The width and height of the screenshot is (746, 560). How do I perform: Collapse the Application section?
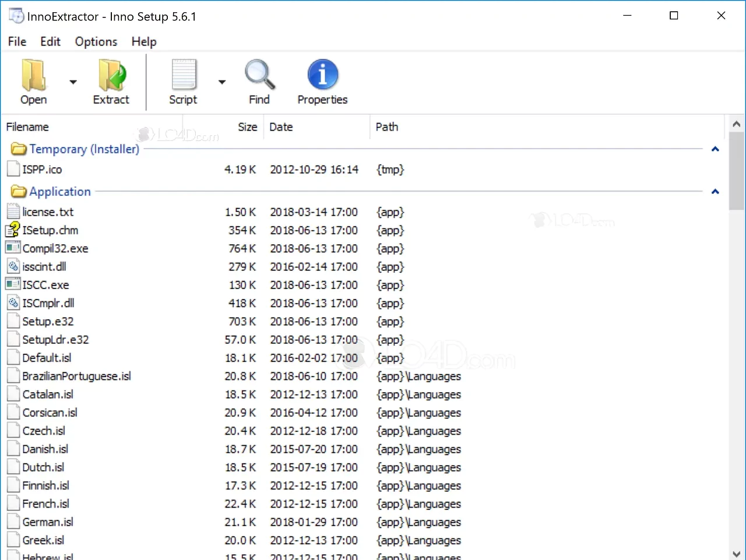coord(715,191)
